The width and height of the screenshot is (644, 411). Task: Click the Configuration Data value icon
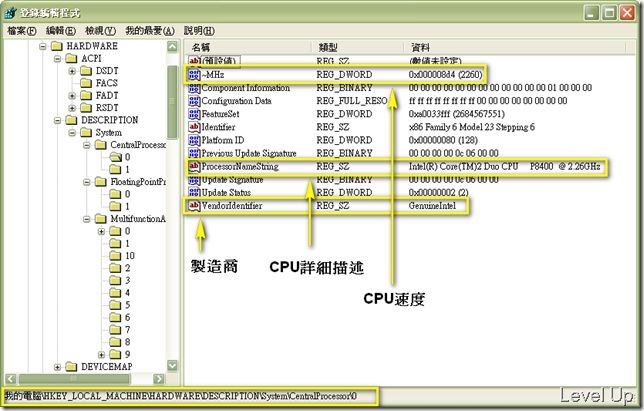coord(194,101)
